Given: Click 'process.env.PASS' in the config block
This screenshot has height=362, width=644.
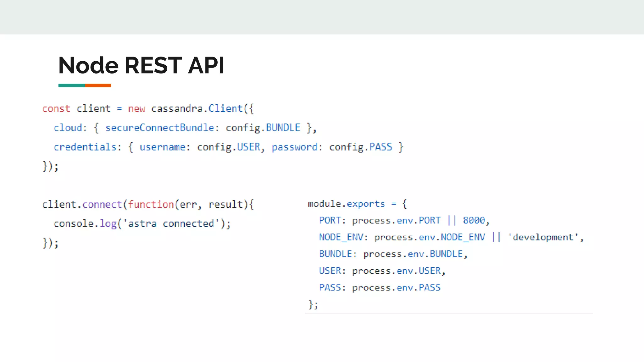Looking at the screenshot, I should pos(396,288).
